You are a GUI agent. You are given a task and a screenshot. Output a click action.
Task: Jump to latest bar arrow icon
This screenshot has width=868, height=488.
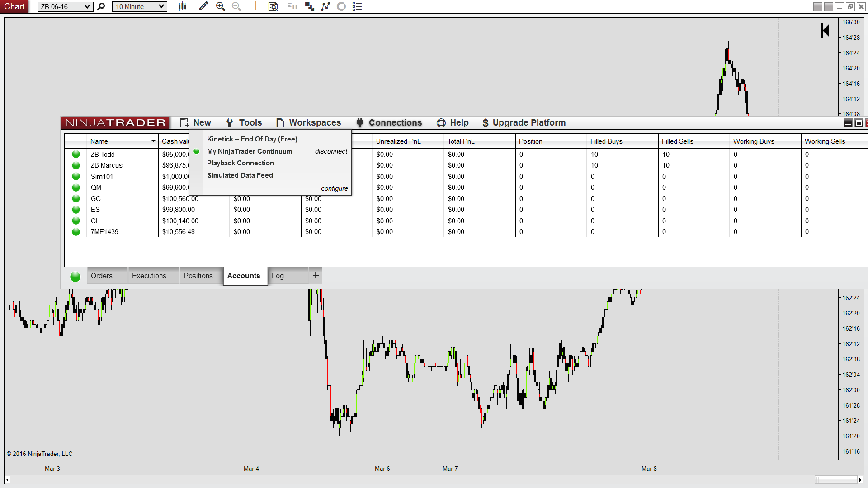(x=825, y=31)
